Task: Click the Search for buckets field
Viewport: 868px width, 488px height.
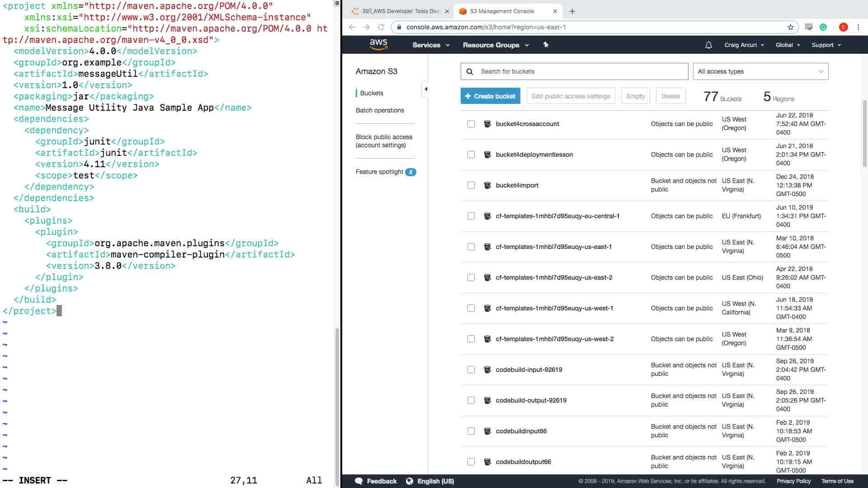Action: pyautogui.click(x=581, y=71)
